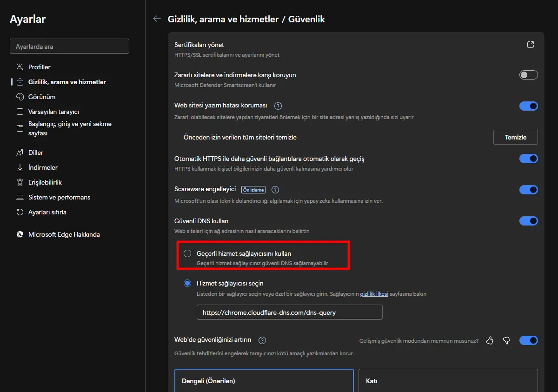Choose the Dengeli (Önerilen) security card
This screenshot has width=558, height=392.
click(x=264, y=381)
